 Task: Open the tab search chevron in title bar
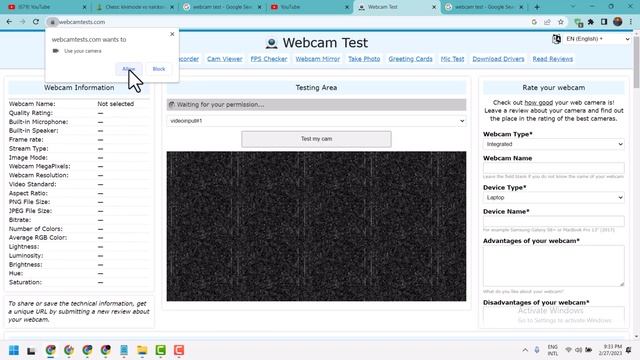coord(573,7)
